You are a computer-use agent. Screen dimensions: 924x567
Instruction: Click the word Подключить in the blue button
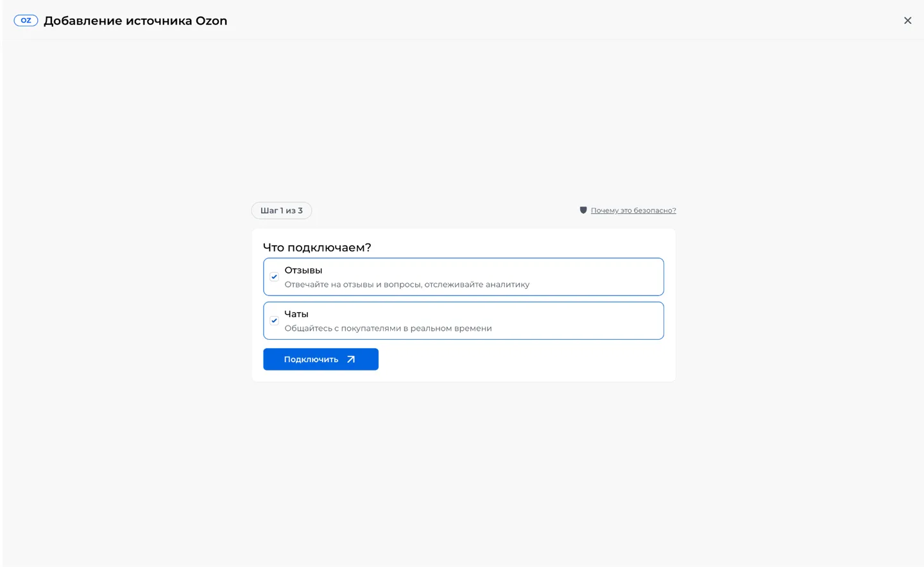(x=311, y=360)
